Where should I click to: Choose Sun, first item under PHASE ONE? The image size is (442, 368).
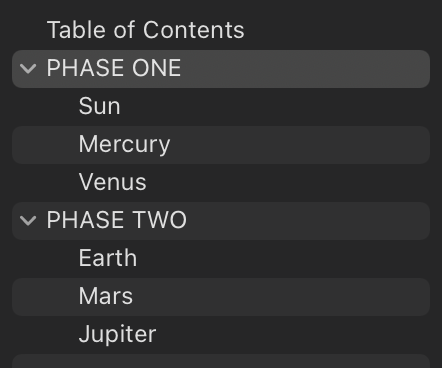tap(221, 107)
